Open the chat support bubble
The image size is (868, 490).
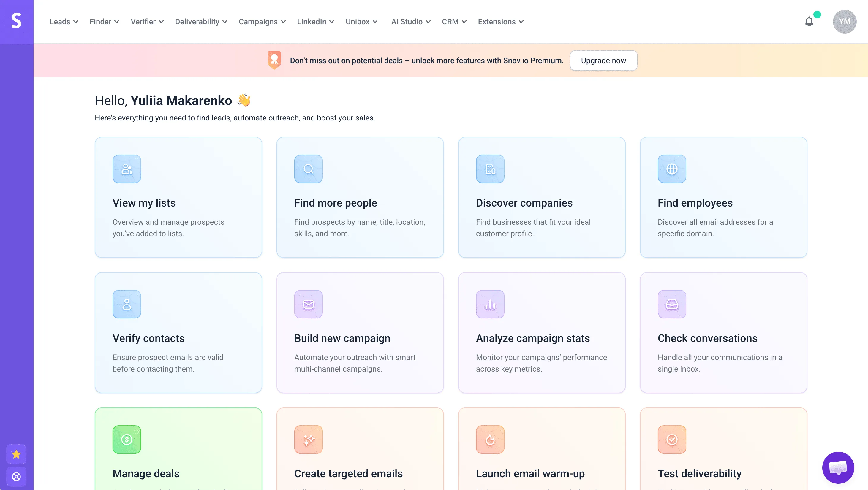[838, 467]
